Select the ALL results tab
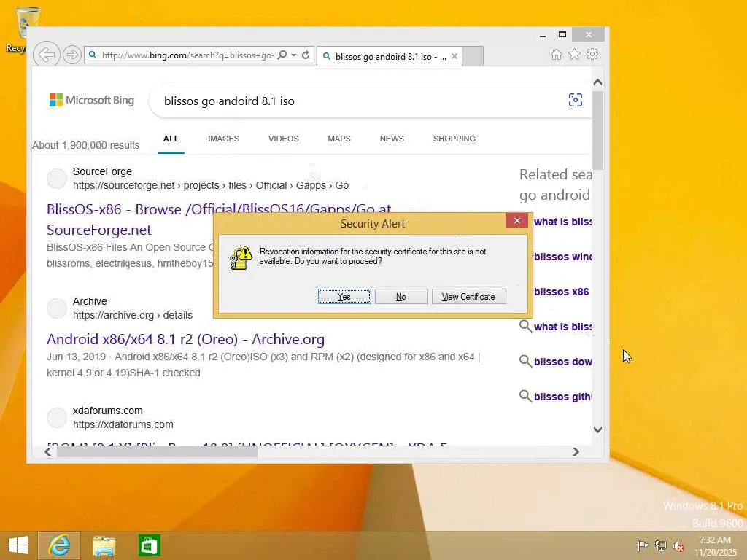 click(x=171, y=139)
